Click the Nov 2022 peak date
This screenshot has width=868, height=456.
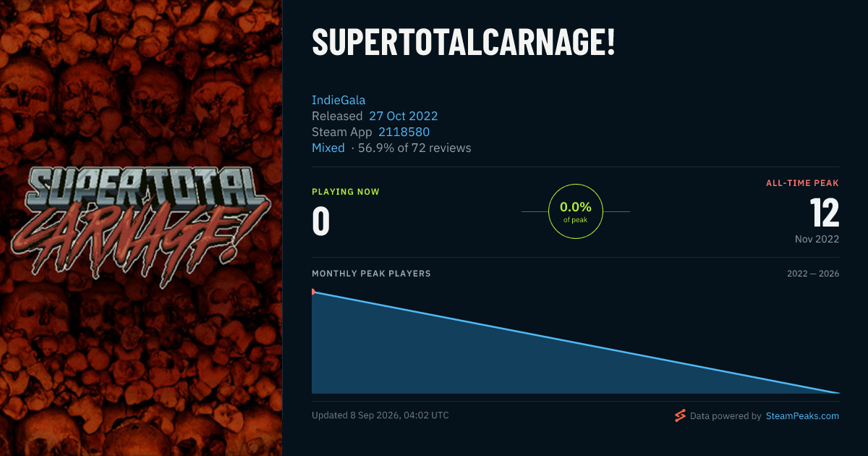coord(817,239)
